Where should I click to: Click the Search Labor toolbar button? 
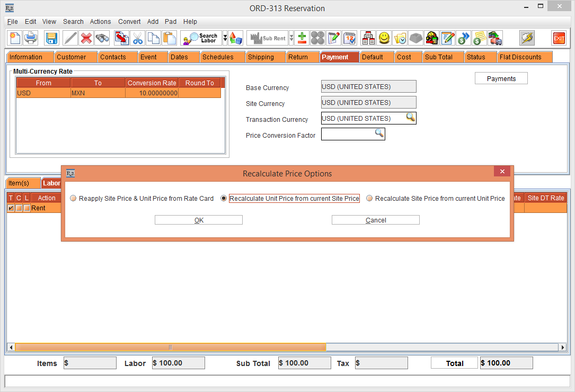click(x=201, y=38)
